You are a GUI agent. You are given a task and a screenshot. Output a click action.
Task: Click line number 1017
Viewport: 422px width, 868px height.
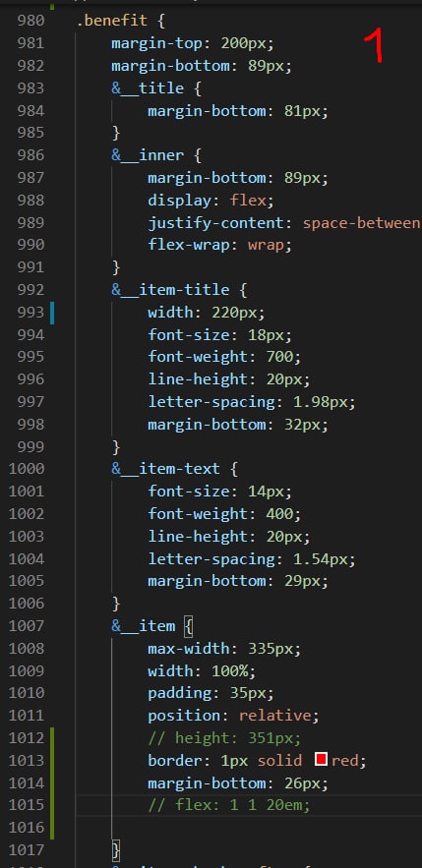point(27,849)
